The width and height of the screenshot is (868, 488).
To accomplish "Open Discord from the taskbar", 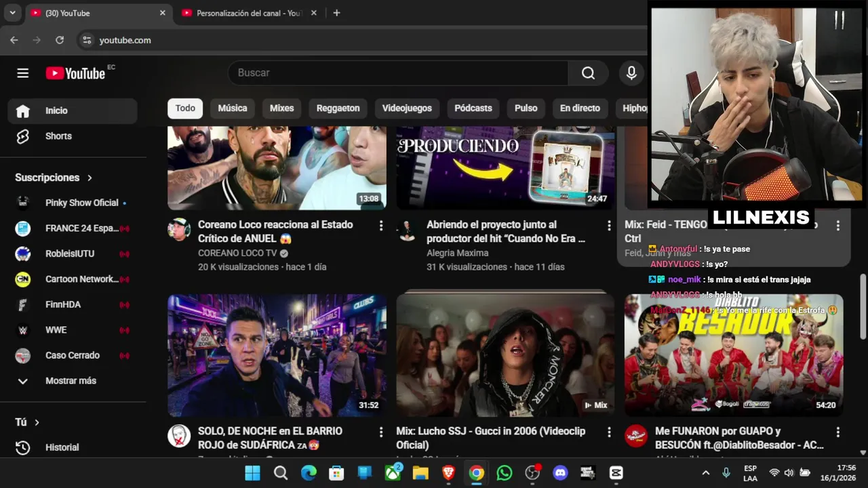I will click(x=560, y=473).
